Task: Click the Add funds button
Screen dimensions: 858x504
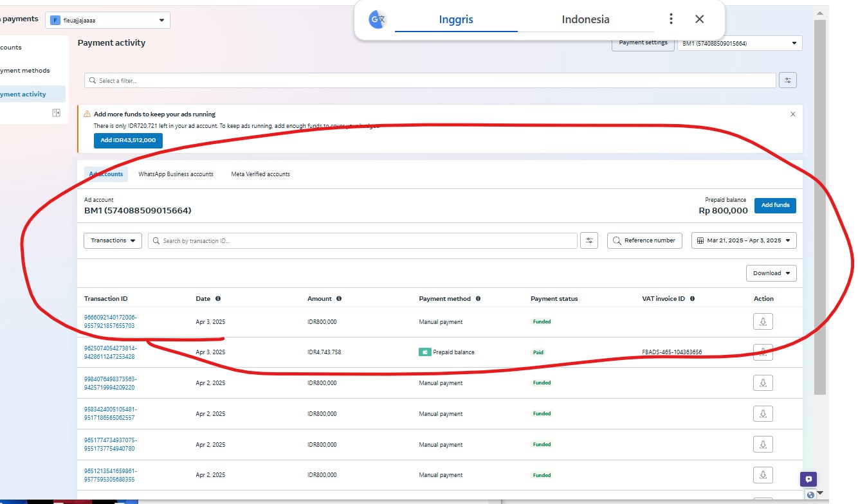Action: pyautogui.click(x=775, y=206)
